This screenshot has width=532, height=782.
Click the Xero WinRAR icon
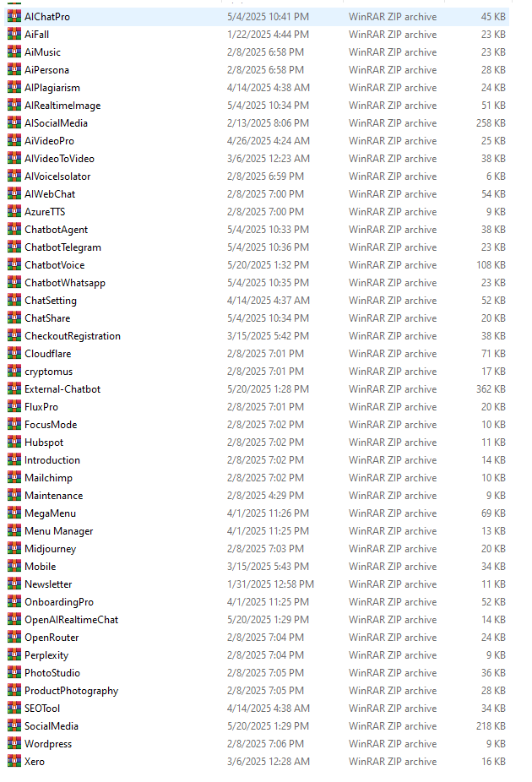point(14,762)
